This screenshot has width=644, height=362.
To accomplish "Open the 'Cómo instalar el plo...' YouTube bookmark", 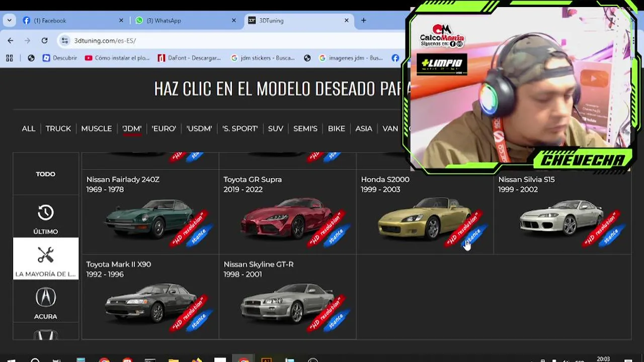I will coord(117,58).
